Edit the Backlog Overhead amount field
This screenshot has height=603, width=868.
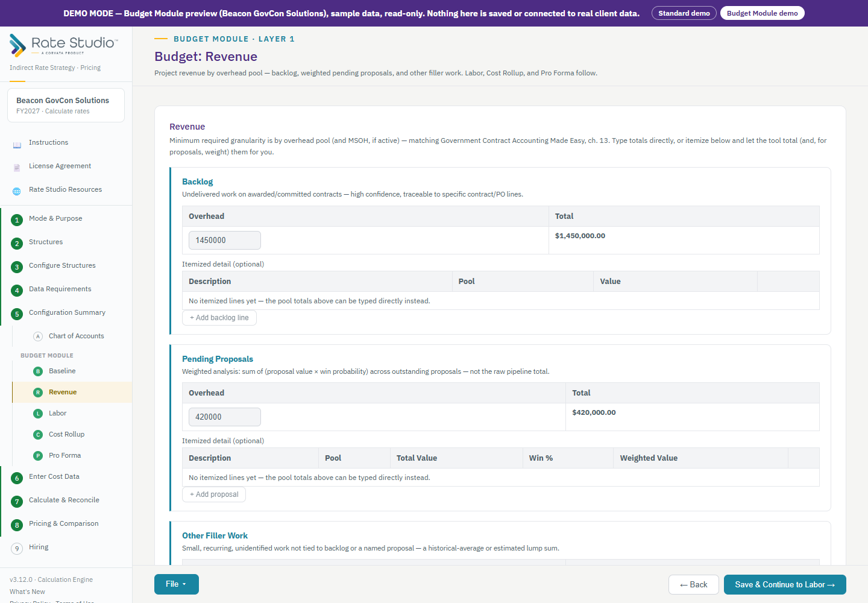[225, 240]
